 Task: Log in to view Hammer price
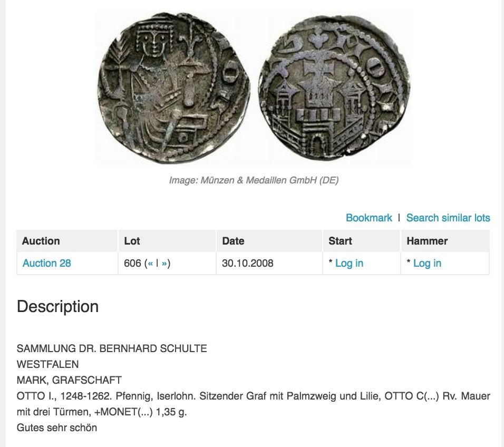(427, 263)
